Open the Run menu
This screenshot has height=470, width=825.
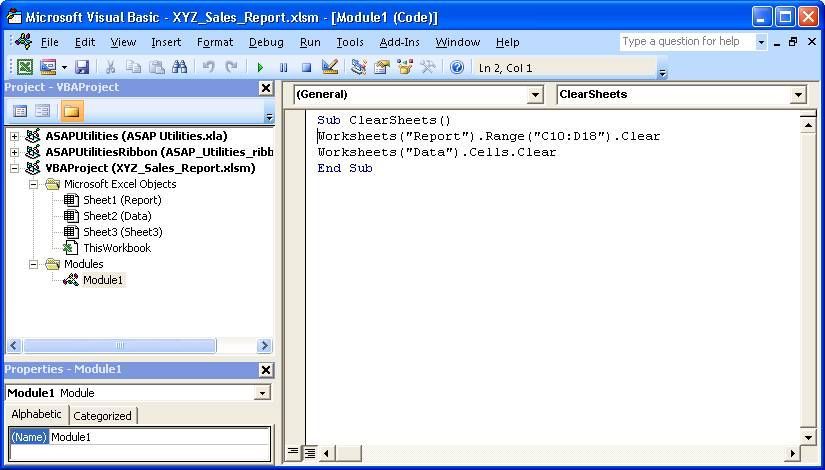[310, 42]
